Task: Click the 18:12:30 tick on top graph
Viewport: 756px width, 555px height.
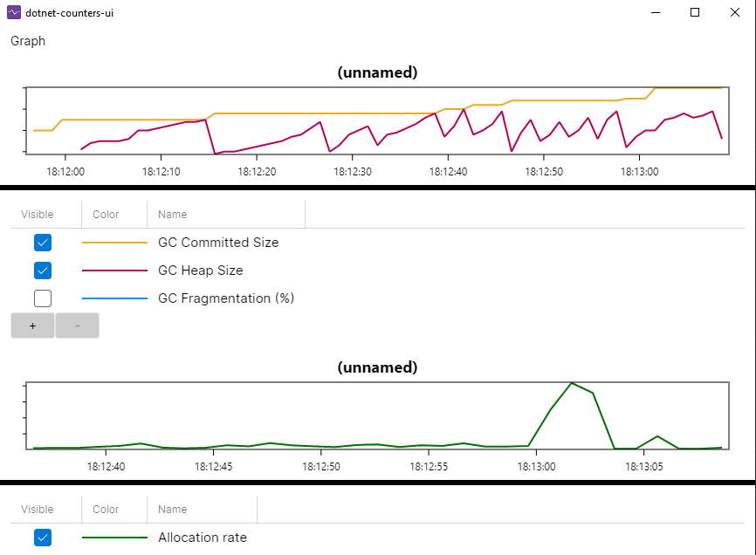Action: pos(353,172)
